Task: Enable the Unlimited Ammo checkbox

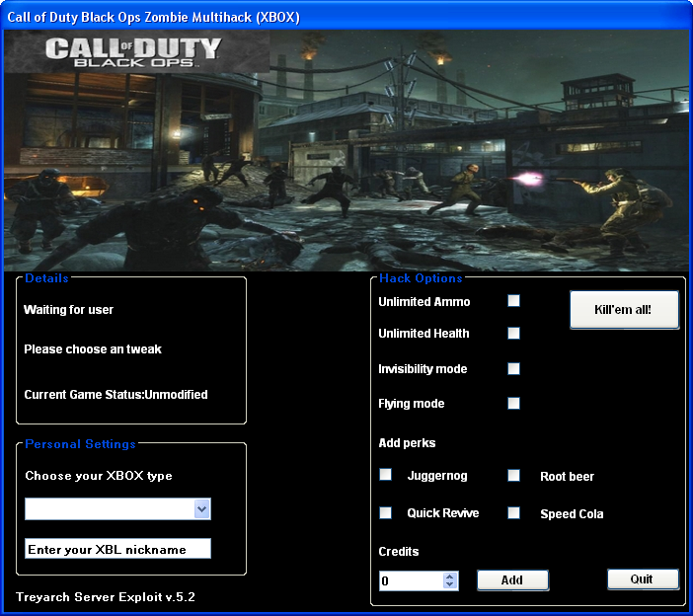Action: (x=513, y=301)
